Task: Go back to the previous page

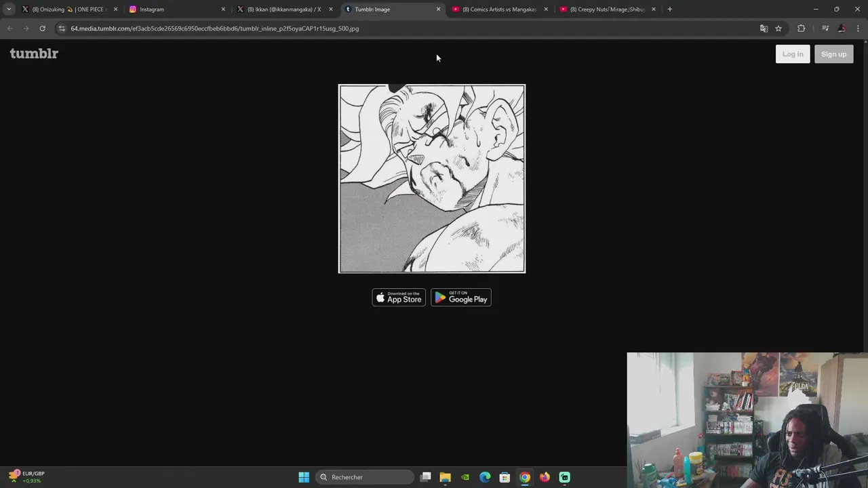Action: (9, 28)
